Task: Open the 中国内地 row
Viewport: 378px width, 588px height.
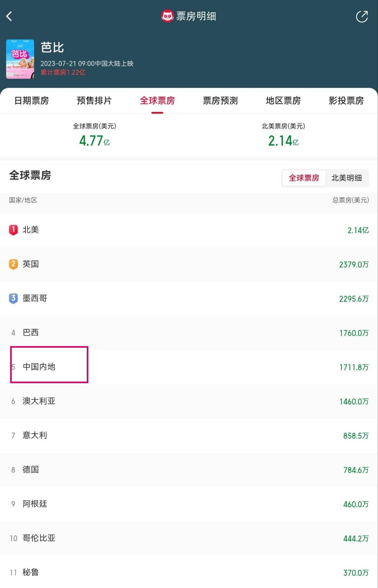Action: [189, 367]
